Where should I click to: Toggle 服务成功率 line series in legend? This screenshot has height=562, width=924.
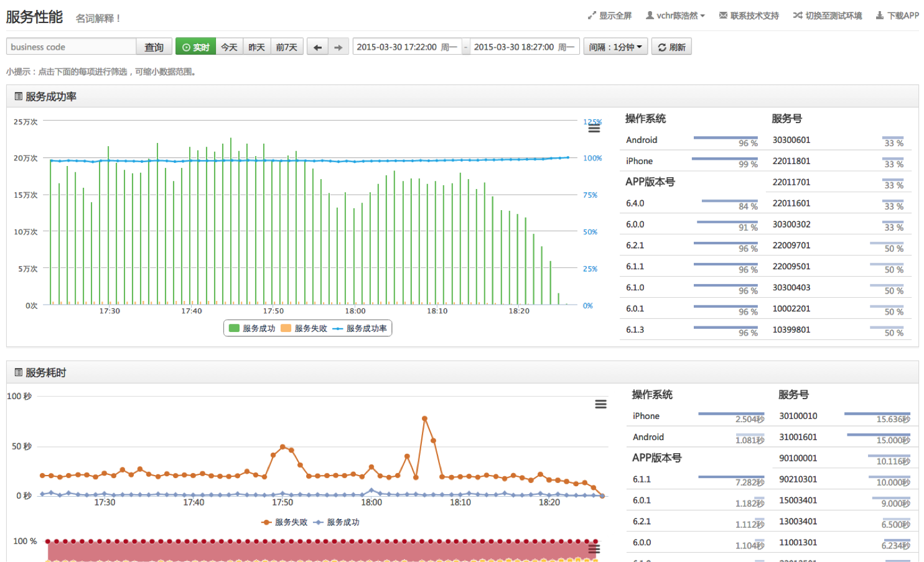pos(360,328)
